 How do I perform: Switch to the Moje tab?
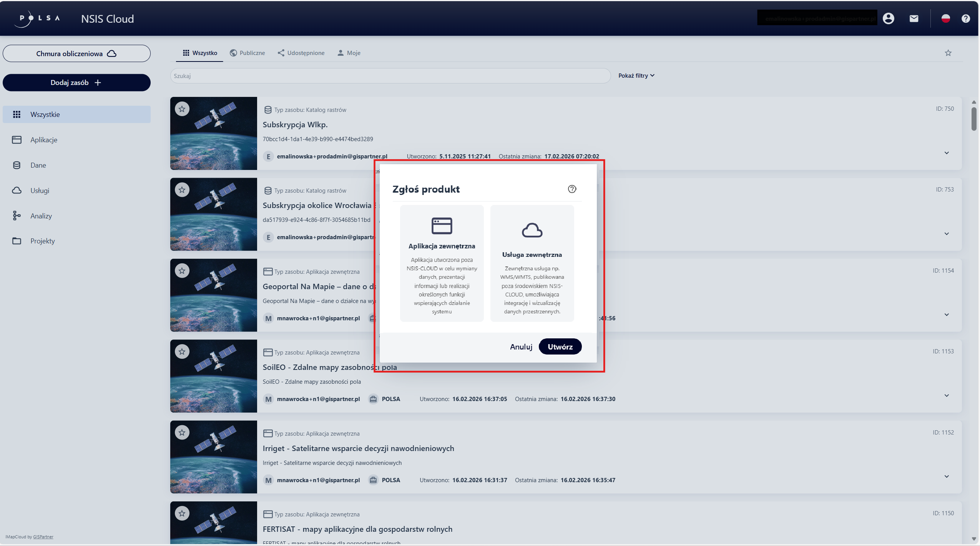click(x=349, y=53)
